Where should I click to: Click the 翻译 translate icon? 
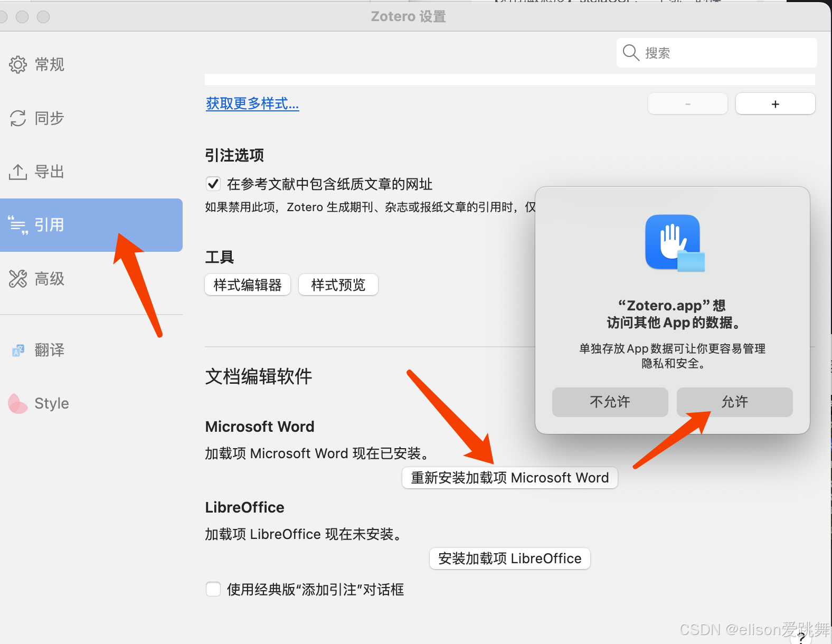tap(18, 350)
